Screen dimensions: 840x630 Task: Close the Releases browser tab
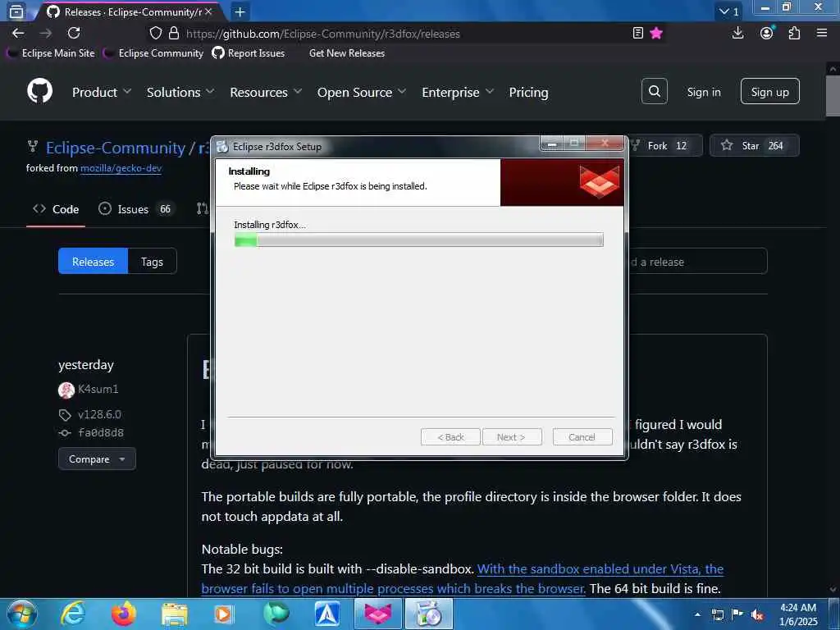208,11
